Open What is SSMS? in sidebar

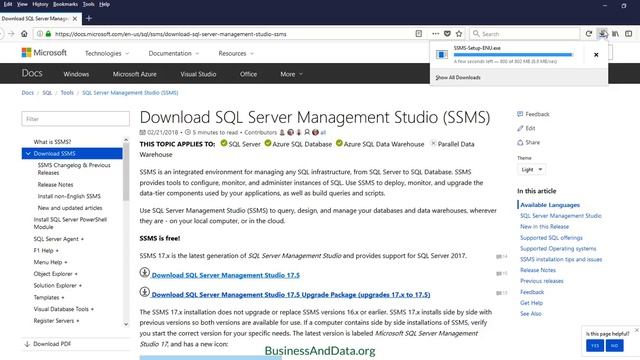(x=52, y=142)
